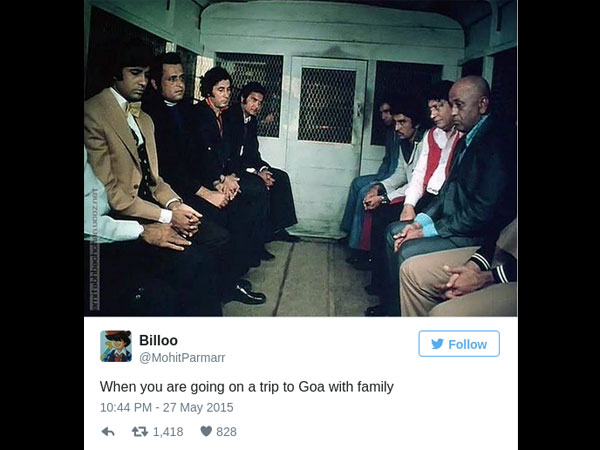This screenshot has height=450, width=600.
Task: Open the Billoo display name link
Action: click(158, 340)
